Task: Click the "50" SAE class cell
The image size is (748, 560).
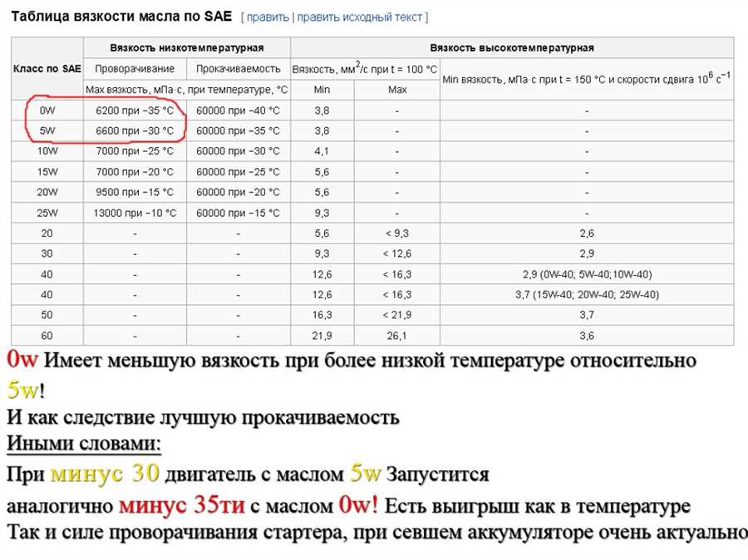Action: [x=47, y=315]
